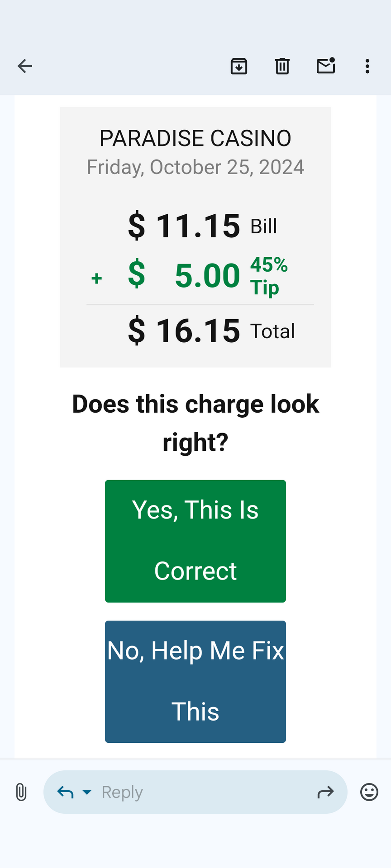
Task: Open the emoji picker
Action: click(x=369, y=792)
